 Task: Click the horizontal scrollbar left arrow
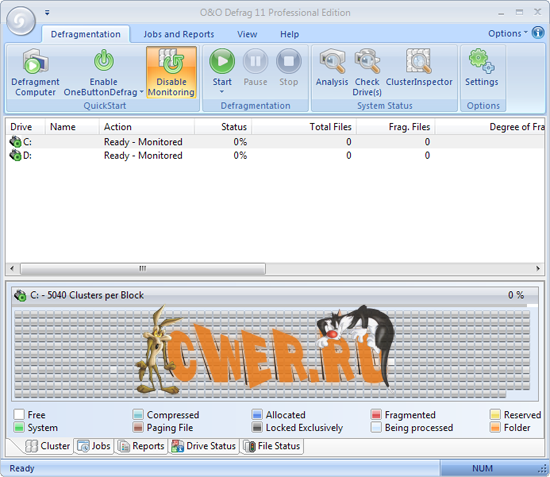coord(12,269)
